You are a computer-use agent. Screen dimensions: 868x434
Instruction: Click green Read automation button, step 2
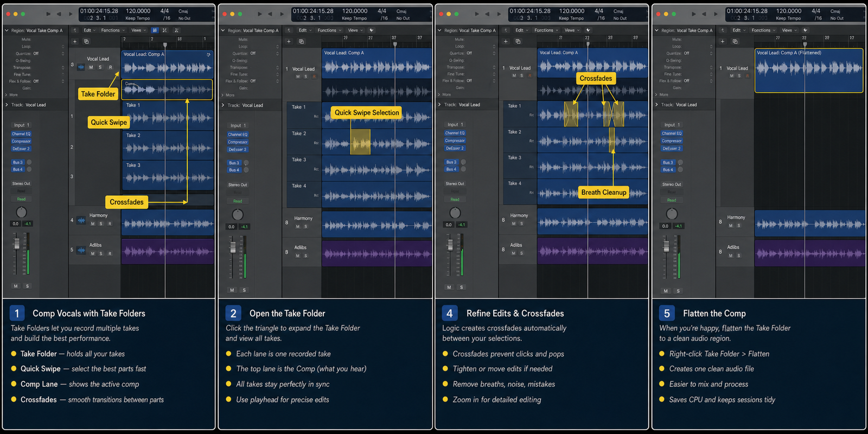238,201
